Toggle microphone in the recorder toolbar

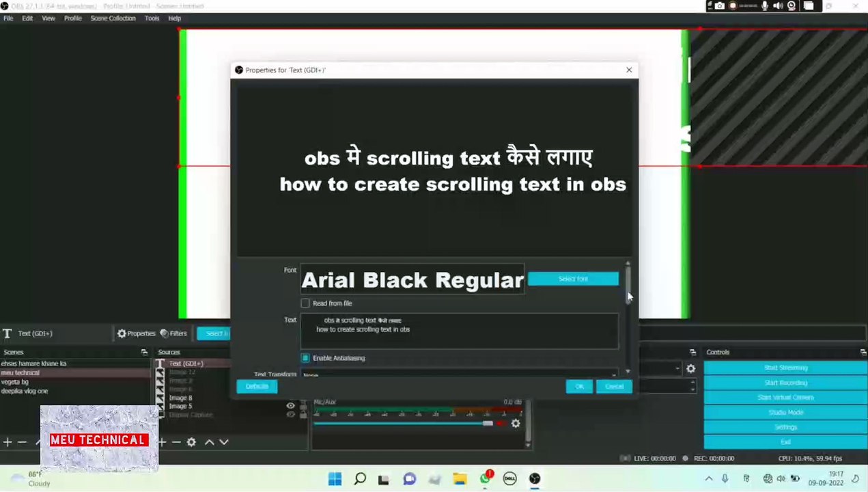[765, 6]
